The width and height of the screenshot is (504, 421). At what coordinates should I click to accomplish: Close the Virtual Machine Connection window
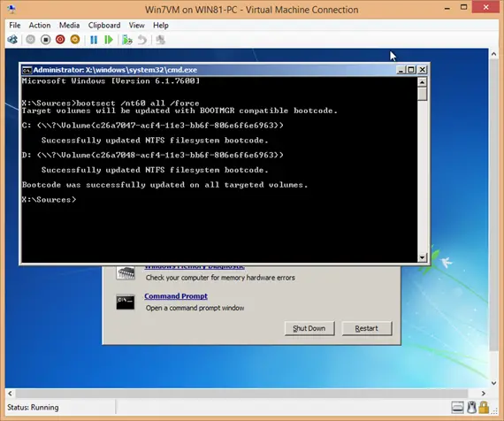click(485, 7)
